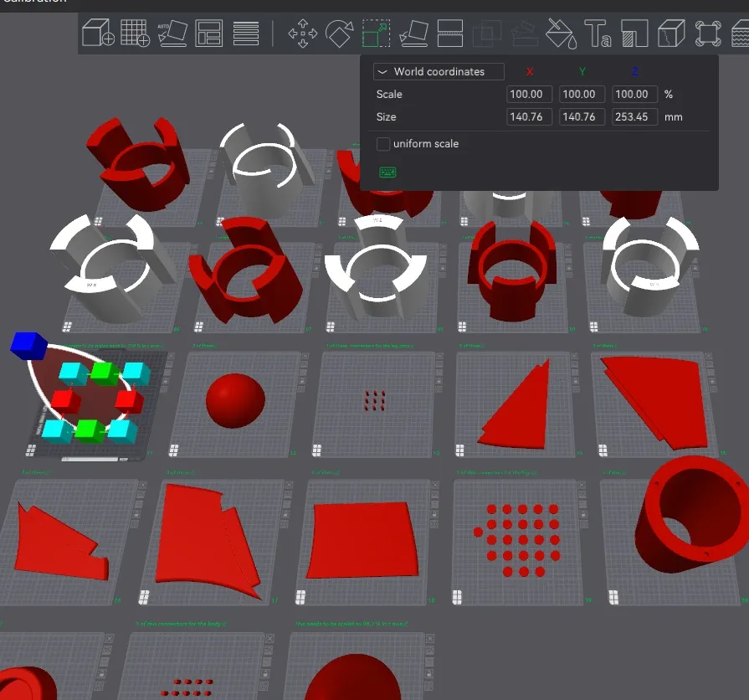The width and height of the screenshot is (749, 700).
Task: Click the hatched corner brim tool icon
Action: coord(634,33)
